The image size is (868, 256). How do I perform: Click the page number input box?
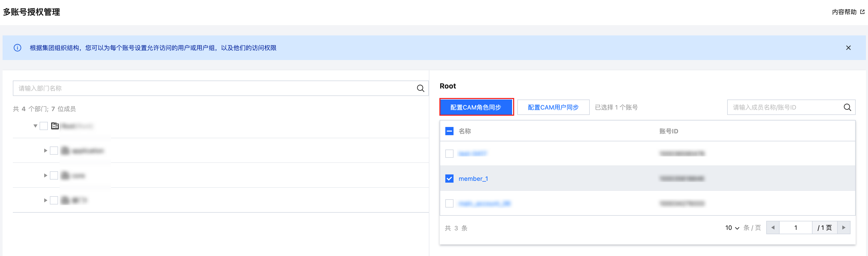pyautogui.click(x=795, y=228)
